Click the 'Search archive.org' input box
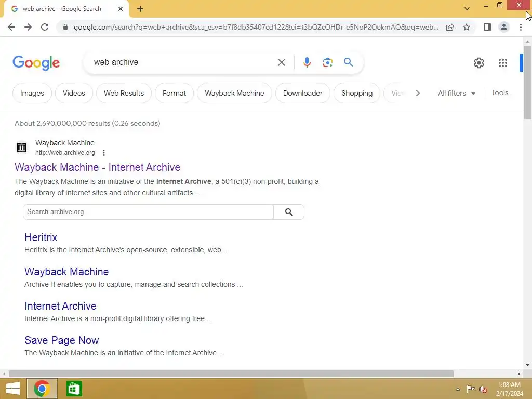Screen dimensions: 532x399 coord(148,212)
